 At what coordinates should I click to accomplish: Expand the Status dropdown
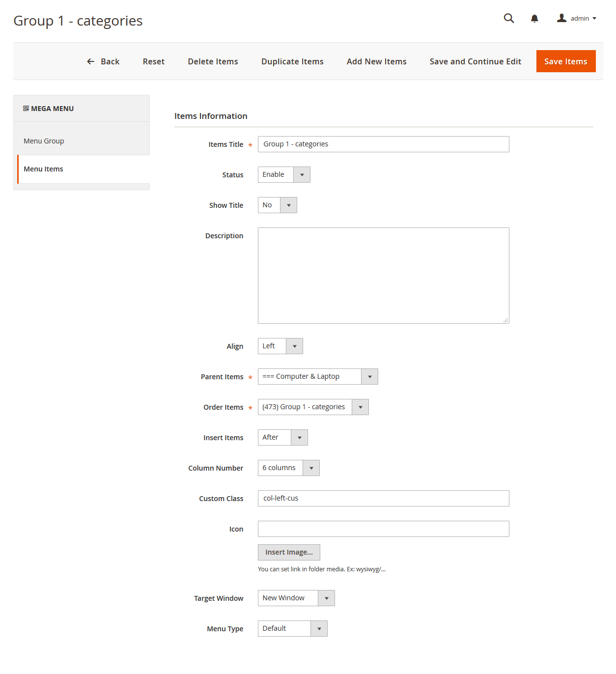tap(284, 175)
